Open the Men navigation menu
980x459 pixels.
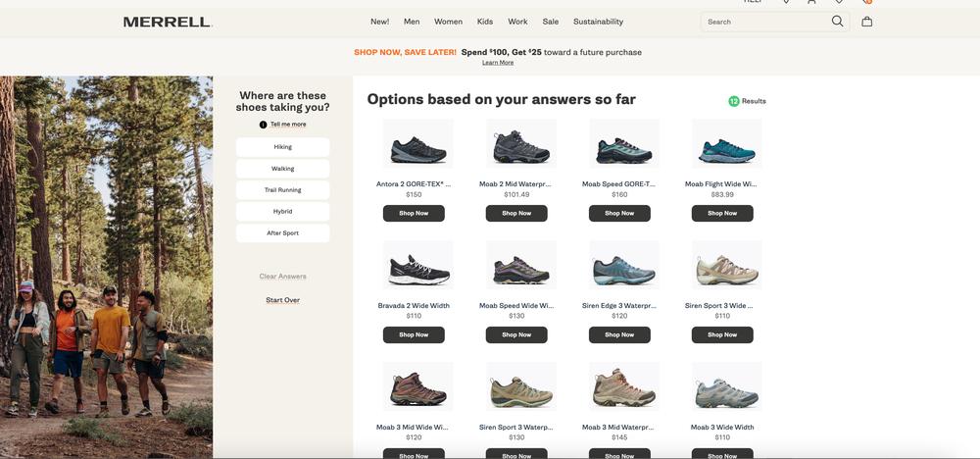pyautogui.click(x=412, y=22)
